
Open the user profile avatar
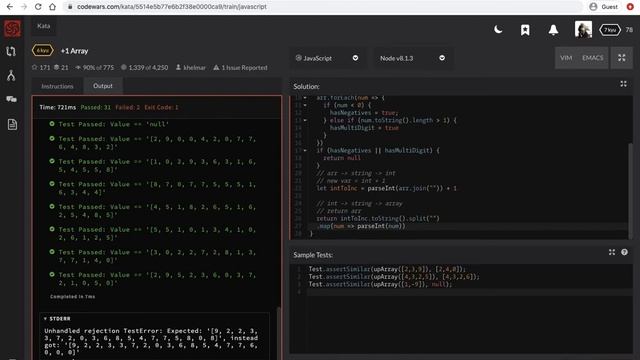click(x=583, y=29)
